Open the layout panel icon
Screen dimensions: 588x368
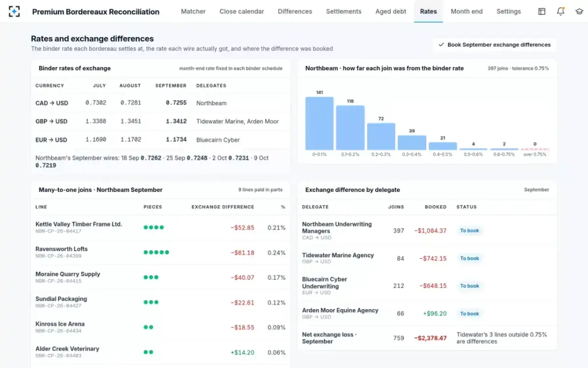pyautogui.click(x=541, y=11)
